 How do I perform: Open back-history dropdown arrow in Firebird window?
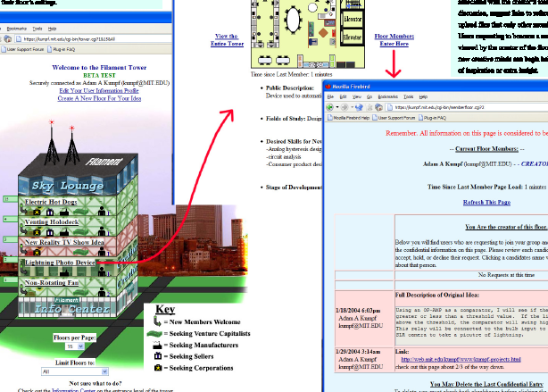coord(336,107)
